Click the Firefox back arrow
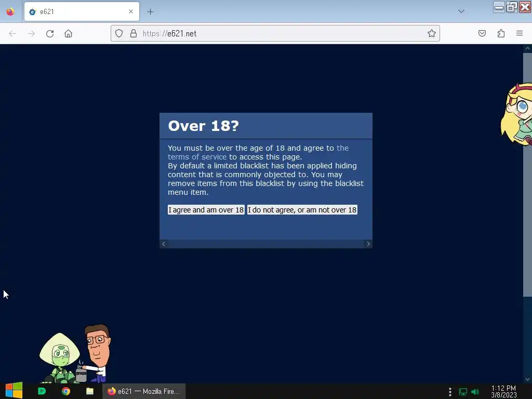The height and width of the screenshot is (399, 532). [x=12, y=34]
